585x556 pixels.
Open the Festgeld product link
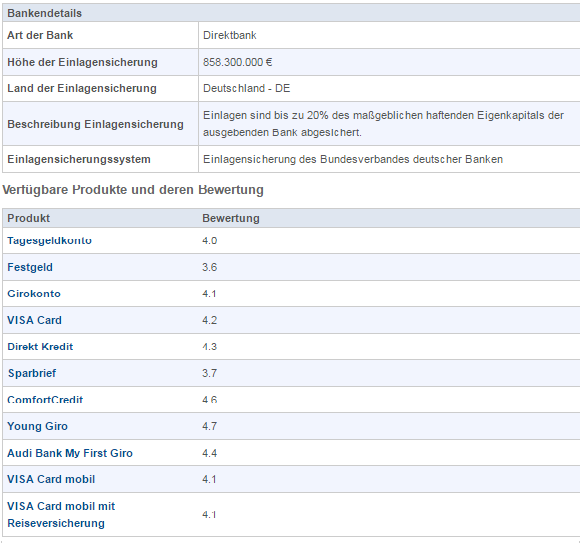[30, 267]
